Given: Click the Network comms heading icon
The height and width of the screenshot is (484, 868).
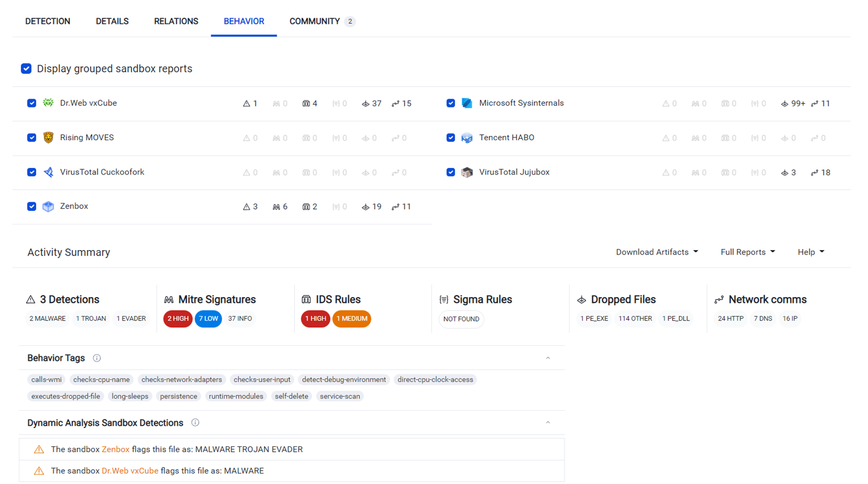Looking at the screenshot, I should (719, 299).
